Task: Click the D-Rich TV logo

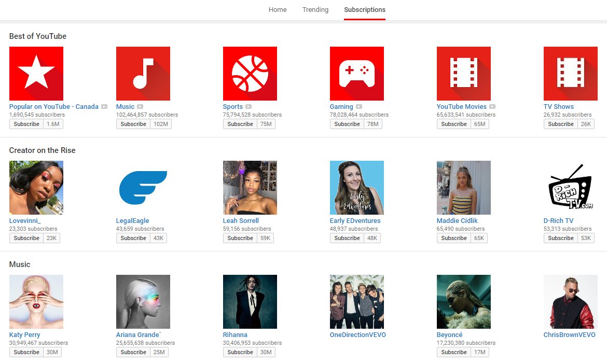Action: pyautogui.click(x=571, y=188)
